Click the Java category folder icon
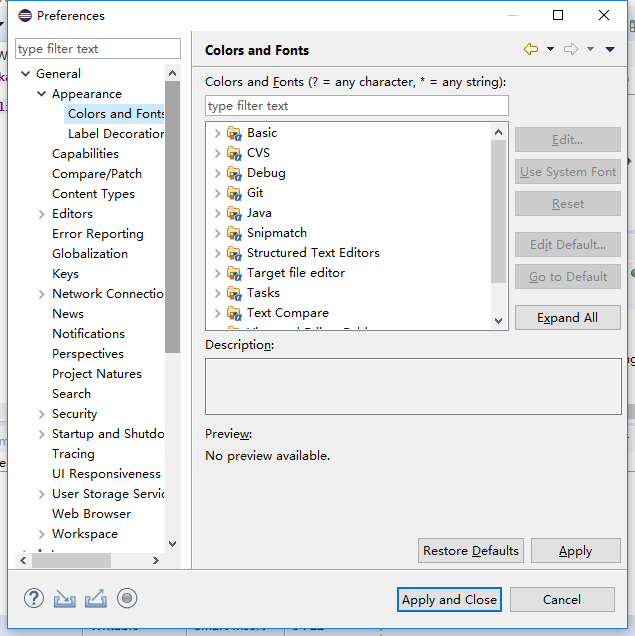Image resolution: width=635 pixels, height=636 pixels. point(234,213)
